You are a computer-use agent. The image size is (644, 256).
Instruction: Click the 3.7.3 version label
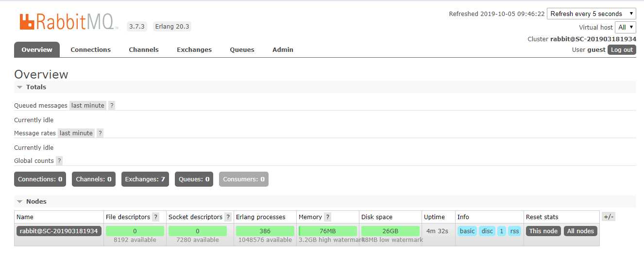[137, 26]
